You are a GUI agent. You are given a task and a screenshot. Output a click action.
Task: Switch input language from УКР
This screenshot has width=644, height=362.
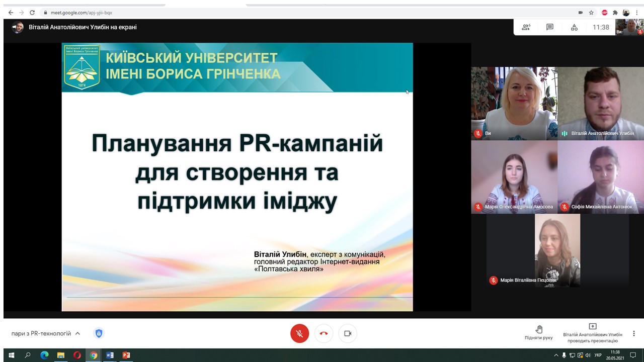[598, 355]
